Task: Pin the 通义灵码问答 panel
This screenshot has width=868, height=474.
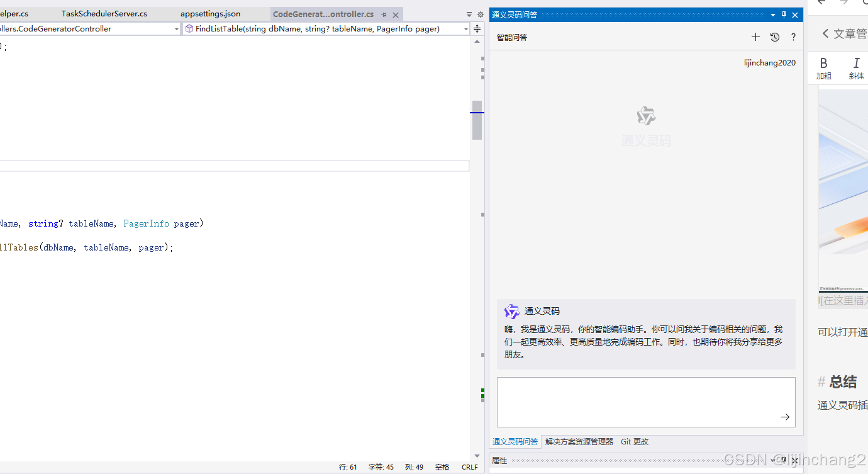Action: (784, 14)
